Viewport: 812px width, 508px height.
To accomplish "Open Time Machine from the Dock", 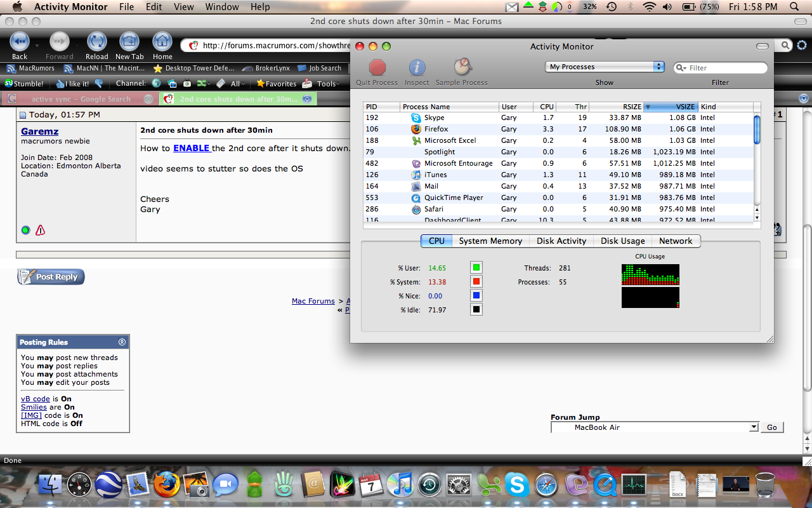I will 429,486.
